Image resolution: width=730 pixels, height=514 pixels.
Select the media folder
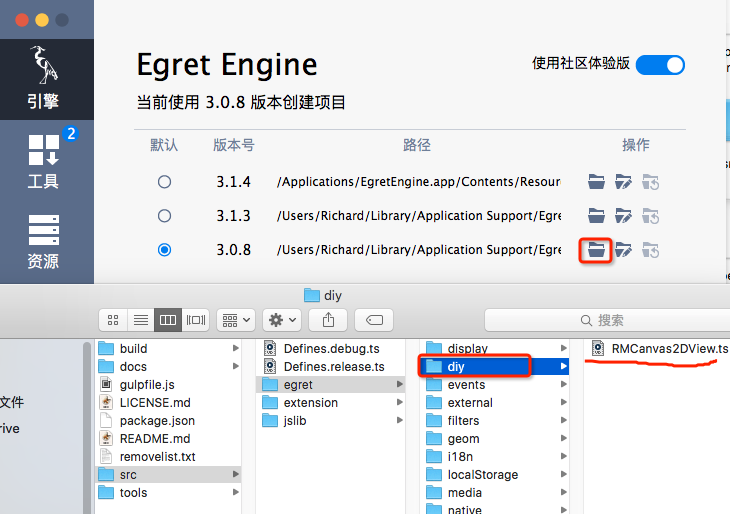[x=495, y=493]
